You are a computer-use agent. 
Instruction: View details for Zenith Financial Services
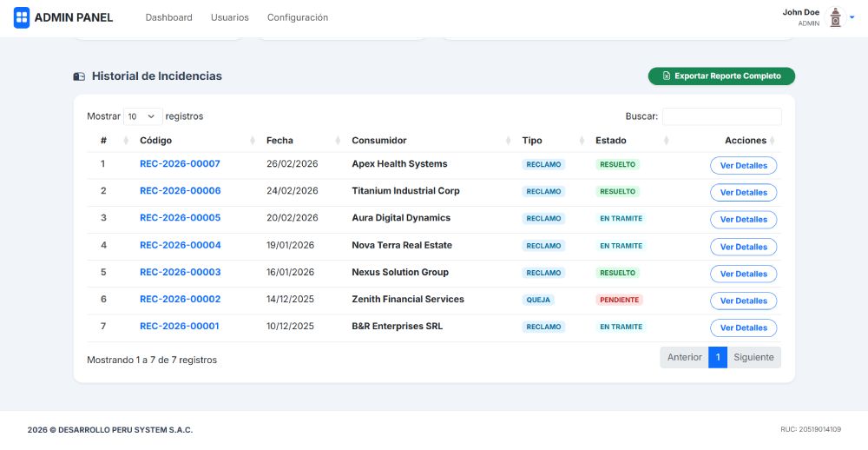coord(744,301)
